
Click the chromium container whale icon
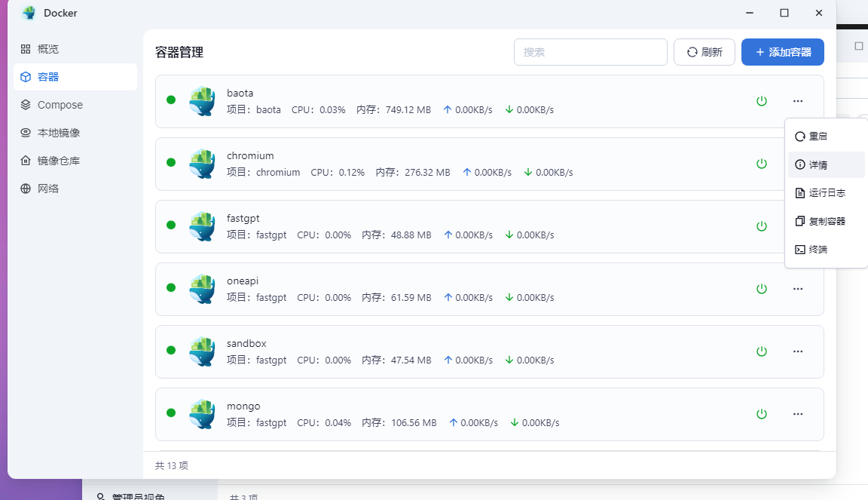(202, 164)
